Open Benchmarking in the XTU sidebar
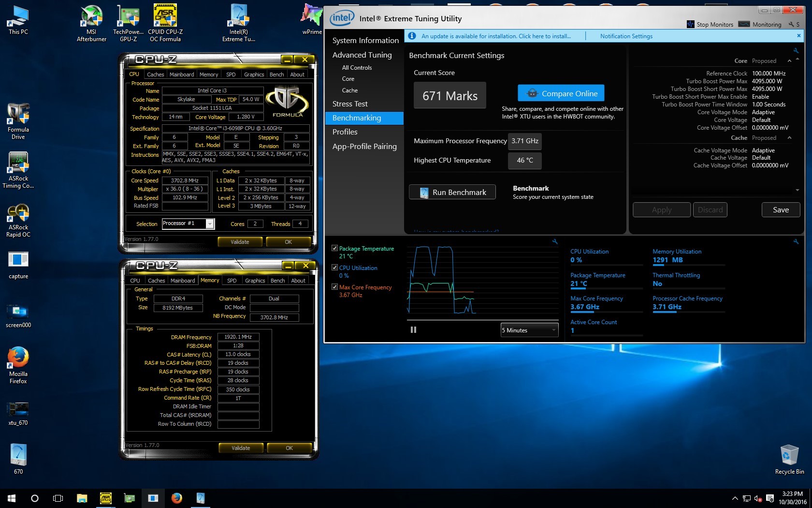Viewport: 812px width, 508px height. [x=364, y=118]
